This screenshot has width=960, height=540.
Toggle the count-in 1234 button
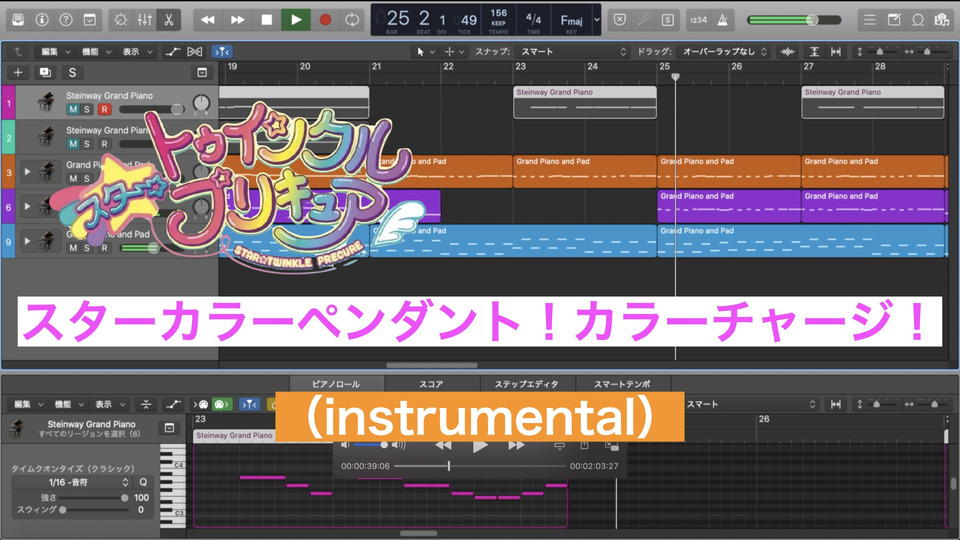pos(697,19)
